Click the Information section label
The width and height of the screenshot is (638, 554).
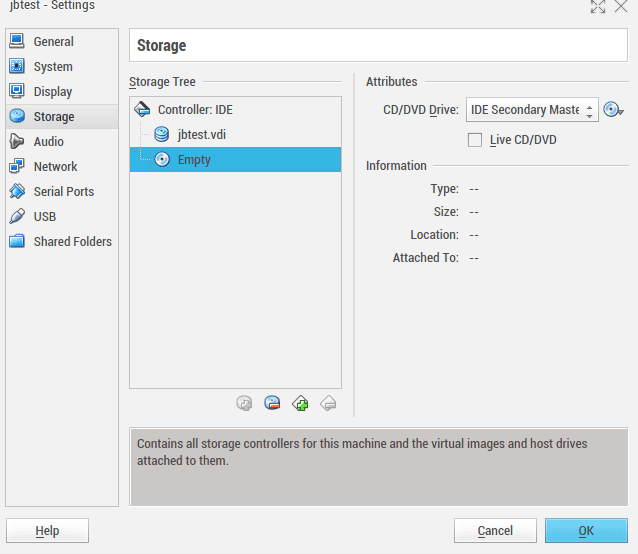[x=396, y=166]
